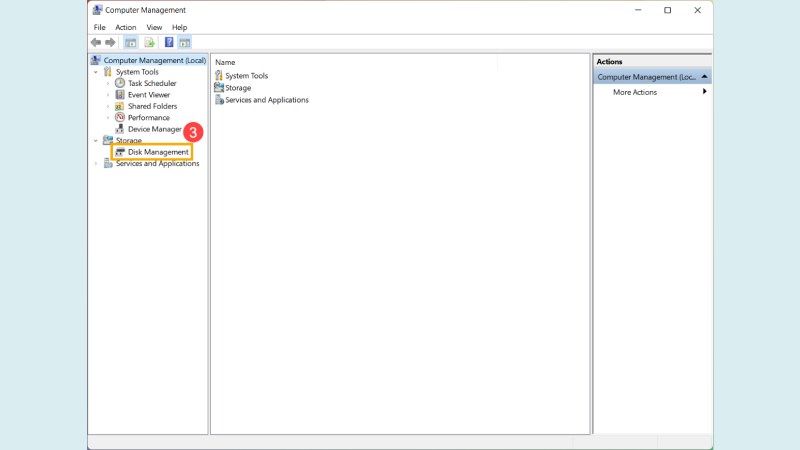The height and width of the screenshot is (450, 800).
Task: Toggle Show/Hide Action Pane toolbar icon
Action: coord(185,42)
